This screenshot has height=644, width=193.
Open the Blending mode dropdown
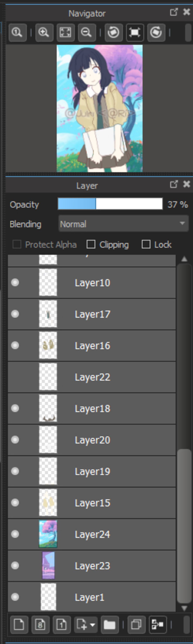tap(123, 224)
